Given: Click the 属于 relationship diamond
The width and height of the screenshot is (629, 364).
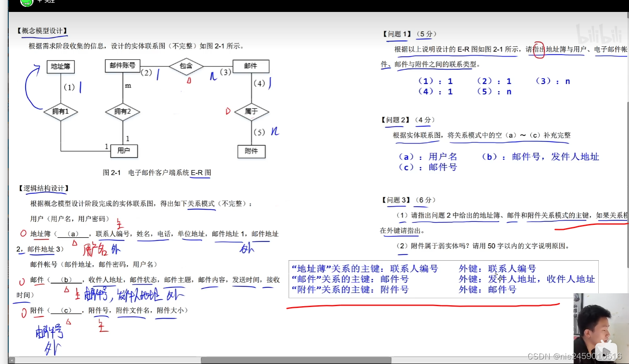Looking at the screenshot, I should pyautogui.click(x=251, y=112).
